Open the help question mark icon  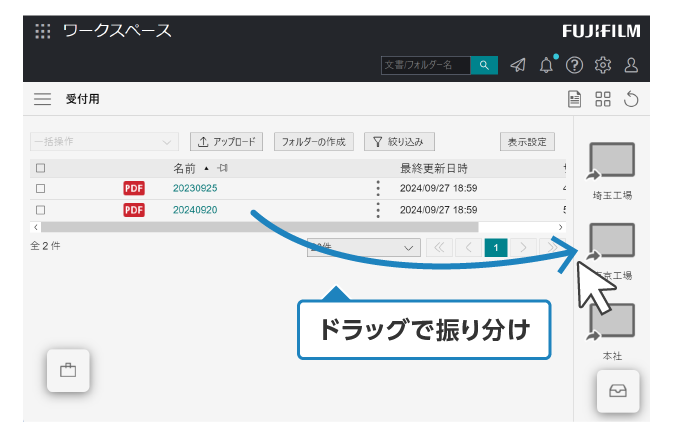pos(574,65)
